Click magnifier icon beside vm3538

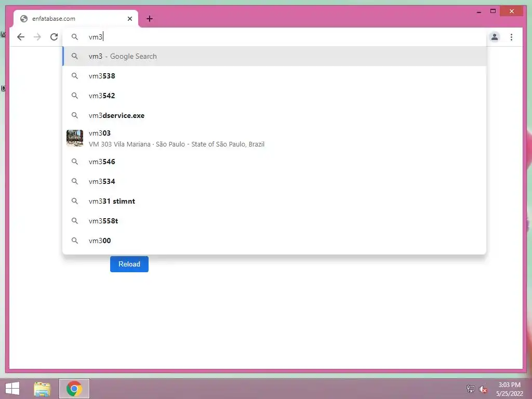(x=75, y=76)
